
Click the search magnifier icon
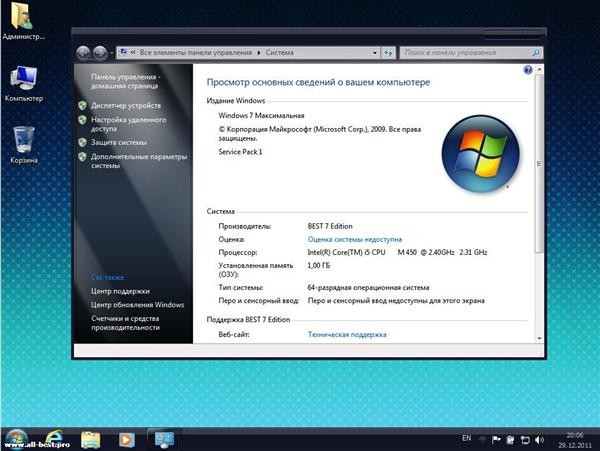point(536,53)
